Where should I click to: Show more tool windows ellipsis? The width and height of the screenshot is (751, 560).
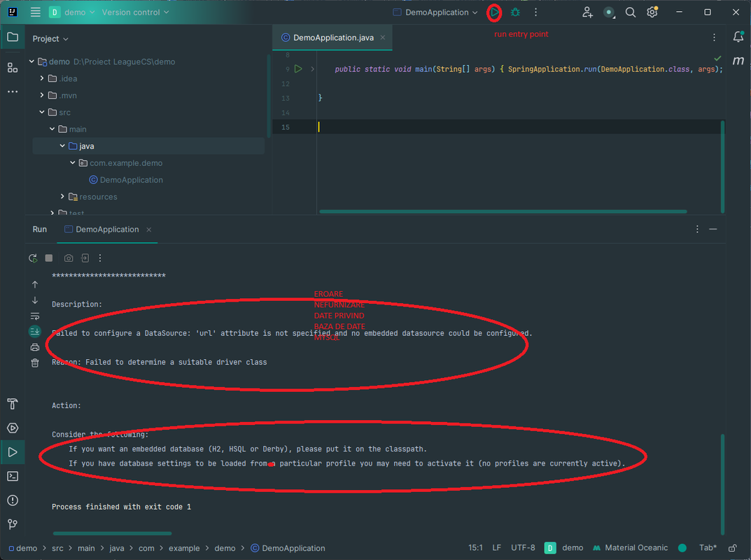(x=13, y=91)
